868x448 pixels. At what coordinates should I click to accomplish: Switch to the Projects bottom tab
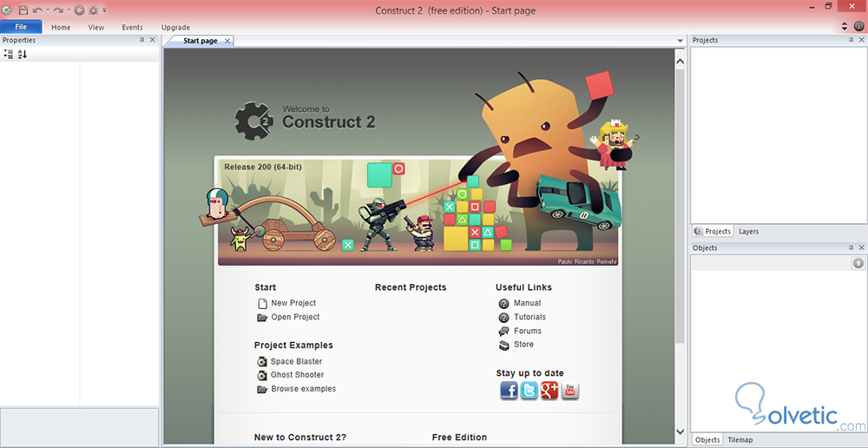point(713,232)
